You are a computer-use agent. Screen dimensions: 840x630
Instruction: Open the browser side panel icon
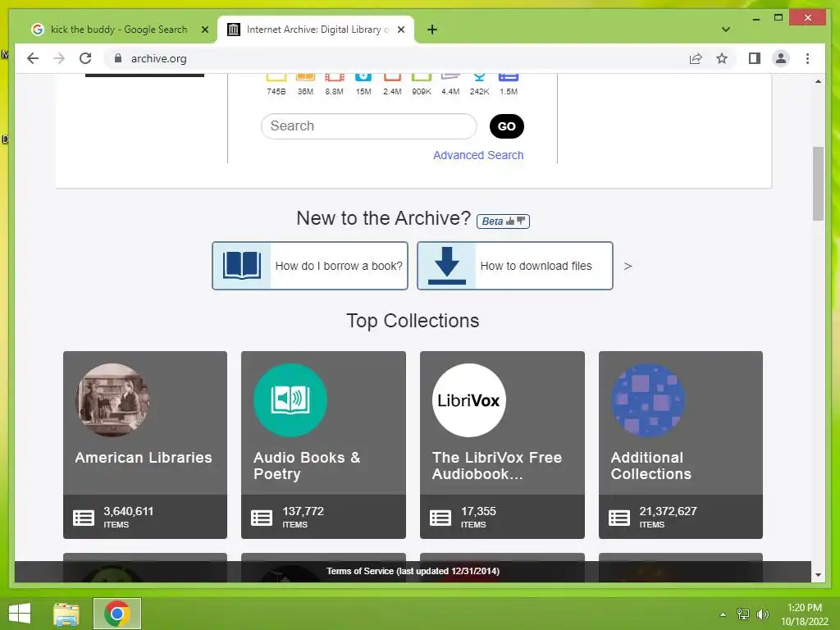[755, 58]
